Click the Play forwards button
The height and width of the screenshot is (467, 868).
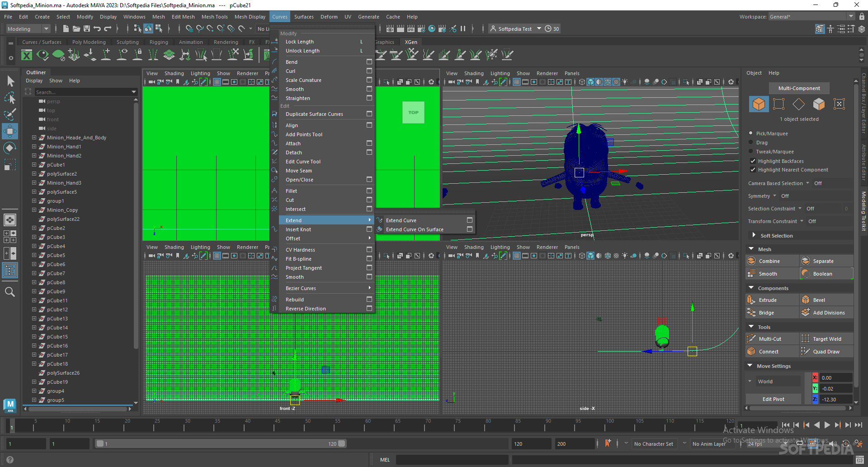click(827, 425)
